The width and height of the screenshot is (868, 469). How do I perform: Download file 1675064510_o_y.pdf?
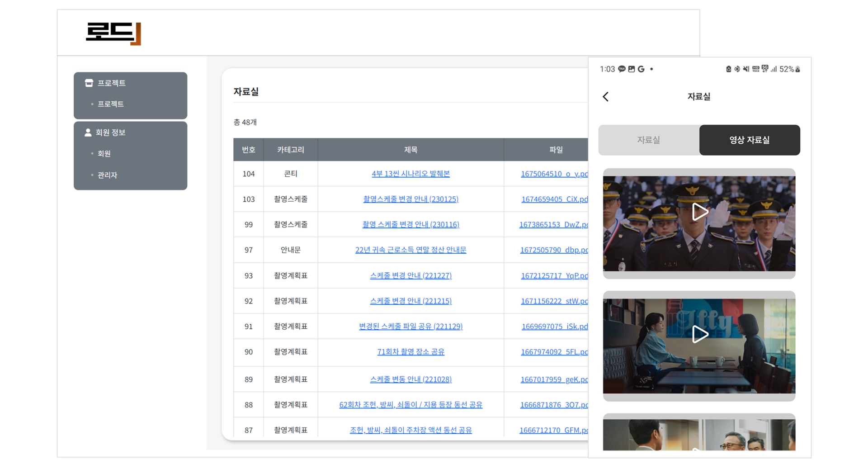[554, 174]
